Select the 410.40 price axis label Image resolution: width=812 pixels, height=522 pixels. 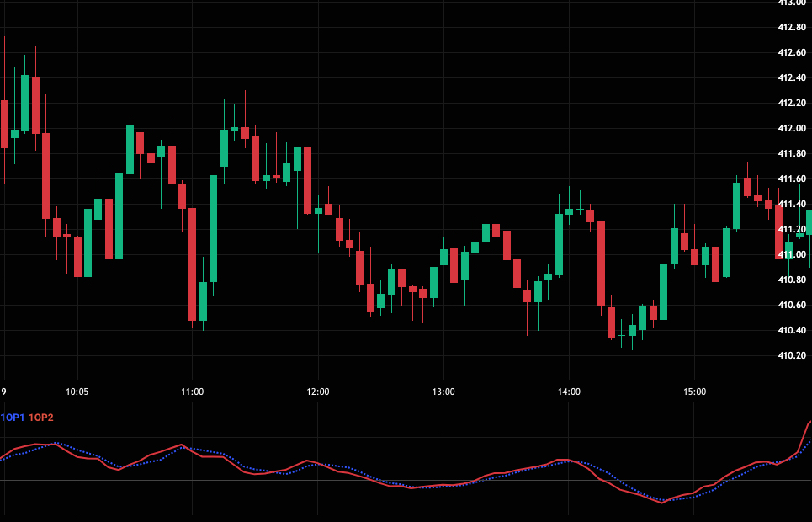(x=792, y=330)
